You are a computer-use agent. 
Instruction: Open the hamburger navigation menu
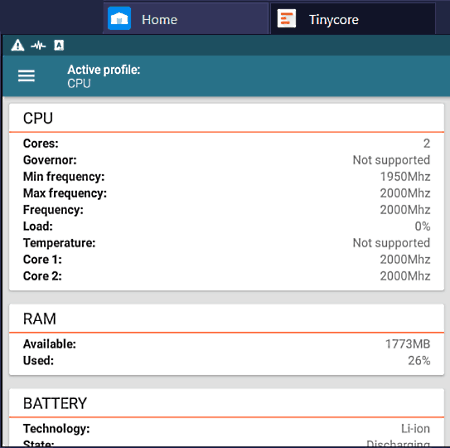point(26,76)
